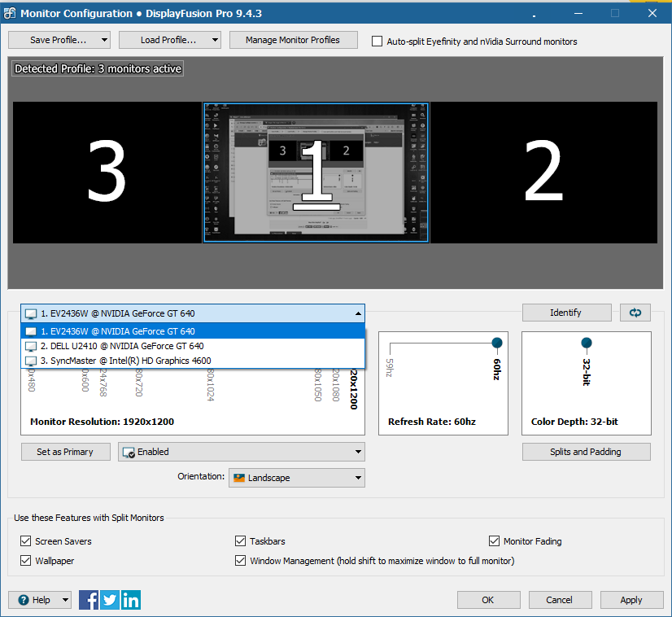
Task: Enable Auto-split Eyefinity and nVidia Surround checkbox
Action: [377, 42]
